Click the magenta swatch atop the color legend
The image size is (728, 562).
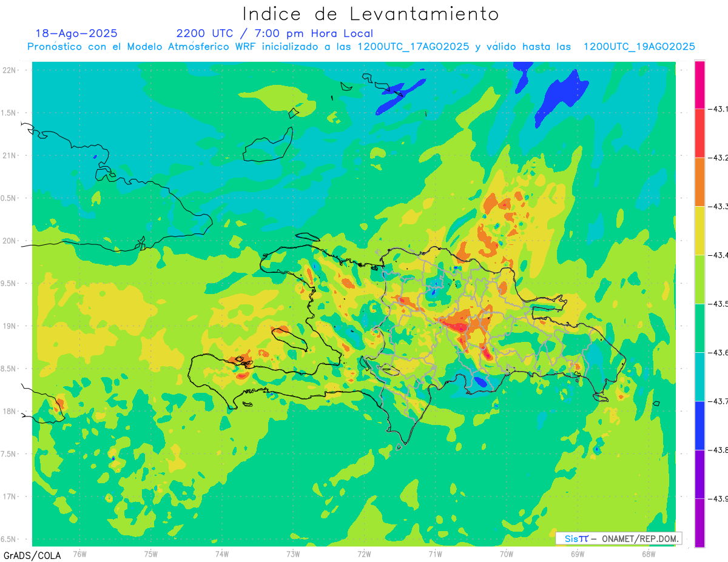click(699, 84)
